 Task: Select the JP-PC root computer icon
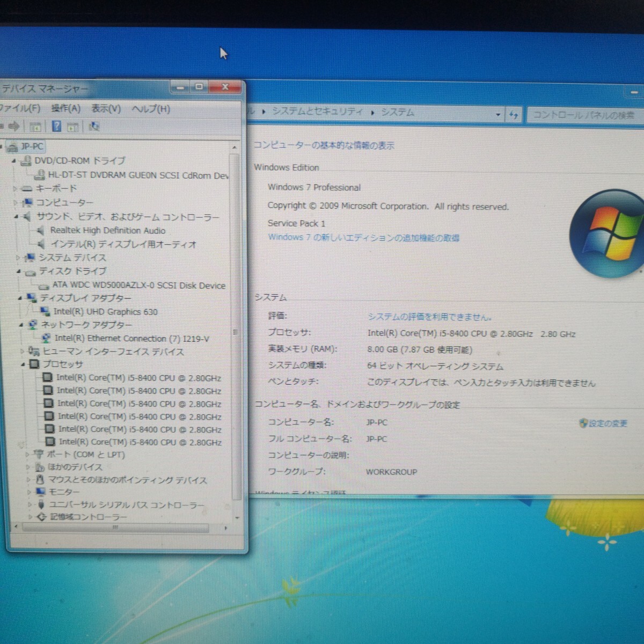pos(12,147)
